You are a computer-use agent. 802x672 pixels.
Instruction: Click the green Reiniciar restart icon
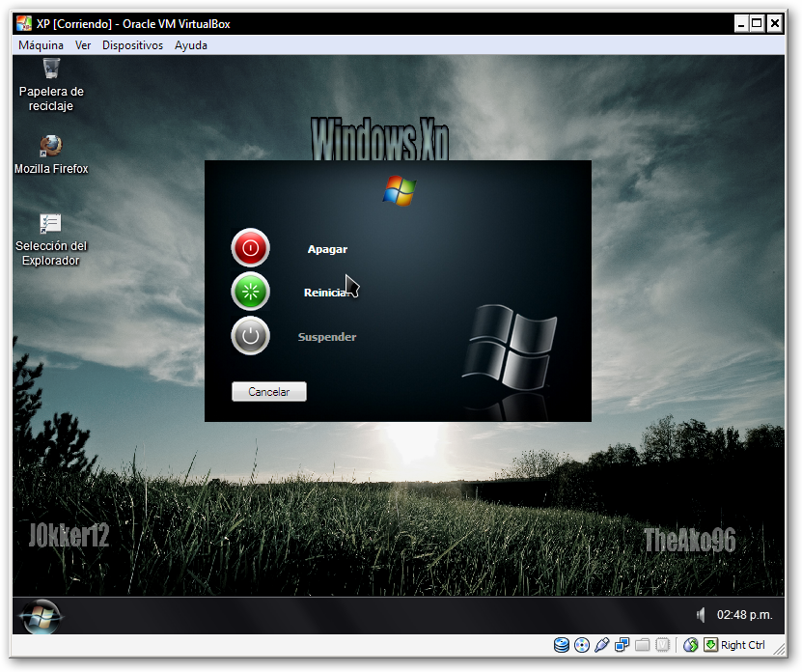[x=250, y=292]
